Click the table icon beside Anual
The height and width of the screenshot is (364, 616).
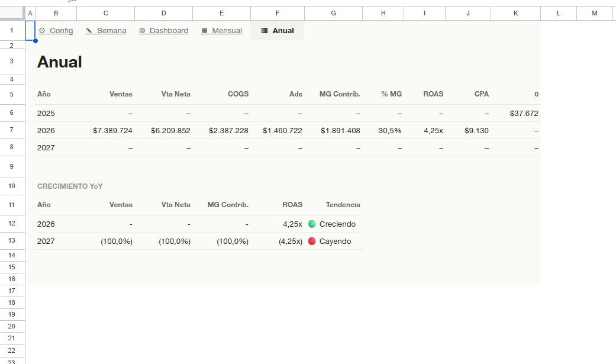(265, 31)
